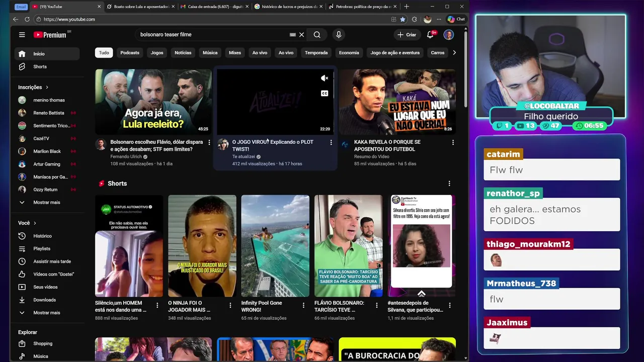Play the Kaká retirement video thumbnail
The height and width of the screenshot is (362, 644).
click(x=397, y=102)
